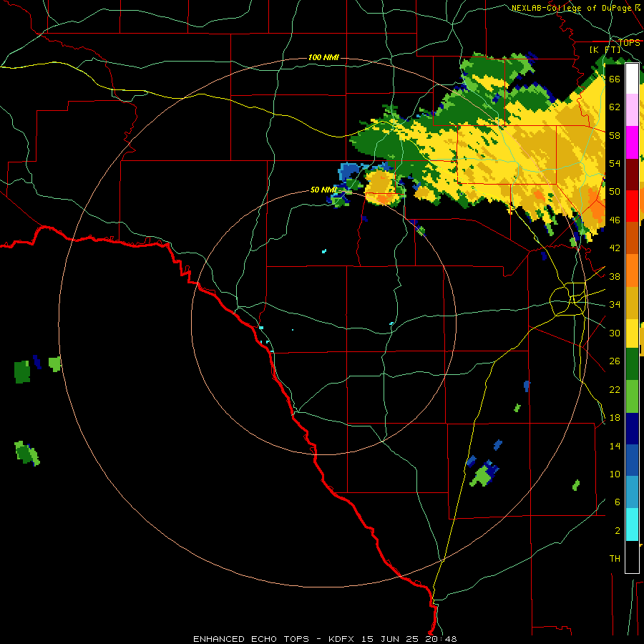Pick the light blue legend swatch
The image size is (644, 644).
[632, 492]
